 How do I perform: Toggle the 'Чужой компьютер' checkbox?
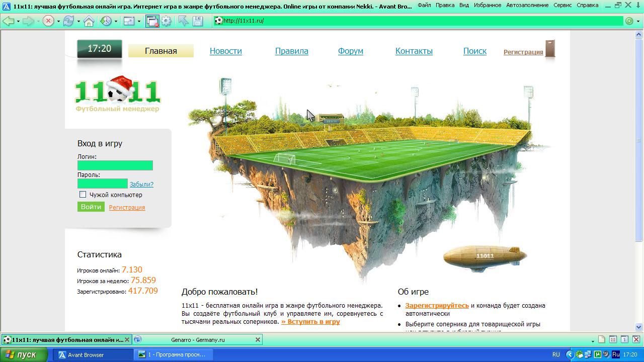(83, 195)
